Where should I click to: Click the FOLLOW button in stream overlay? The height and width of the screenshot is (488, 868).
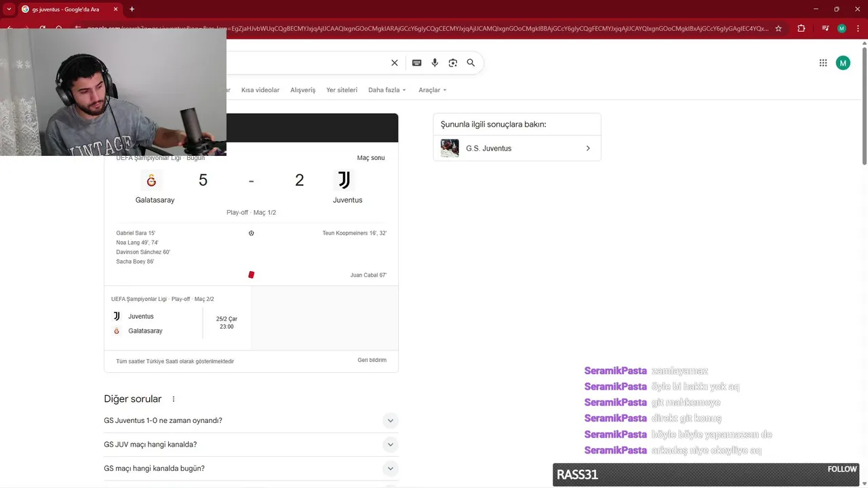click(842, 469)
